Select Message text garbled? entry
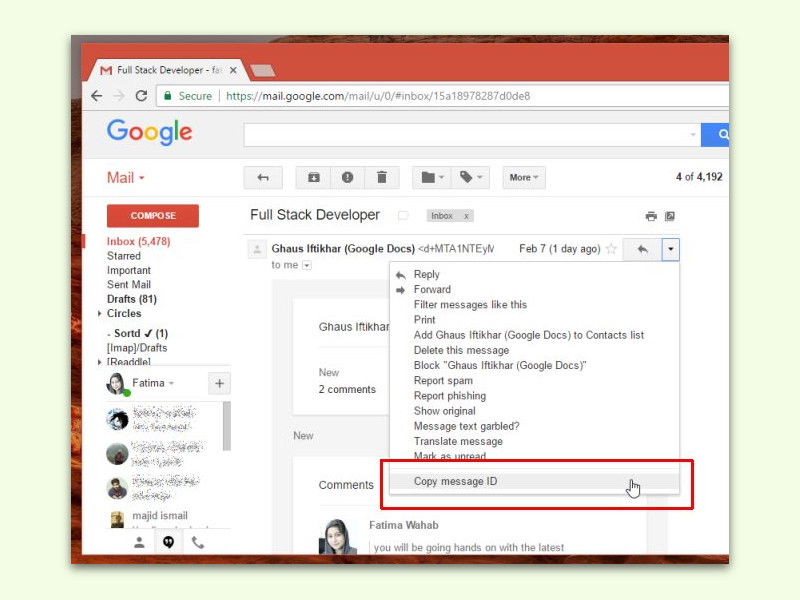The width and height of the screenshot is (800, 600). (x=466, y=426)
